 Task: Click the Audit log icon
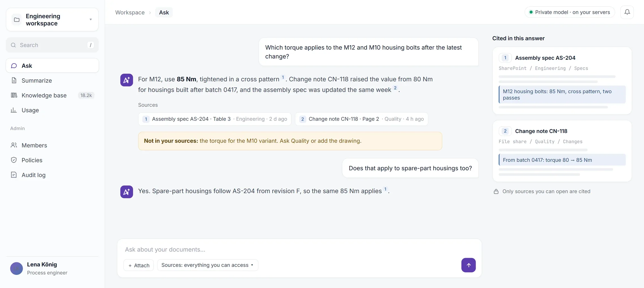(14, 175)
